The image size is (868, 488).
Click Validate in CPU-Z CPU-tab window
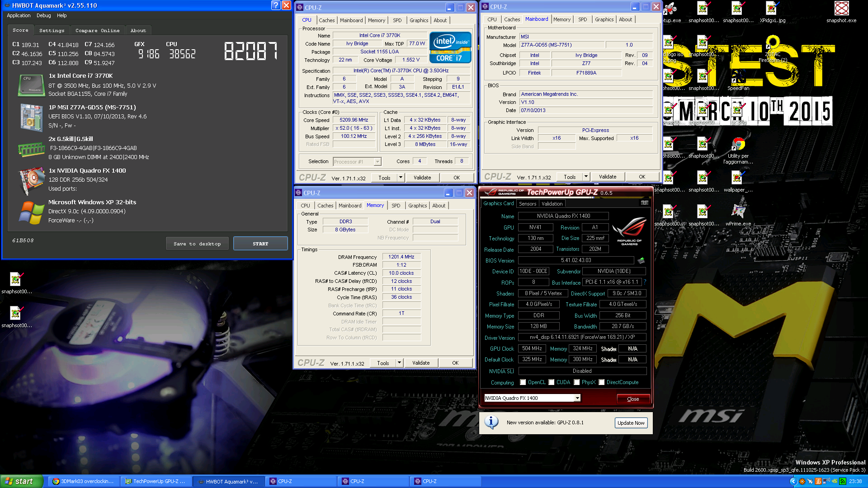[422, 178]
